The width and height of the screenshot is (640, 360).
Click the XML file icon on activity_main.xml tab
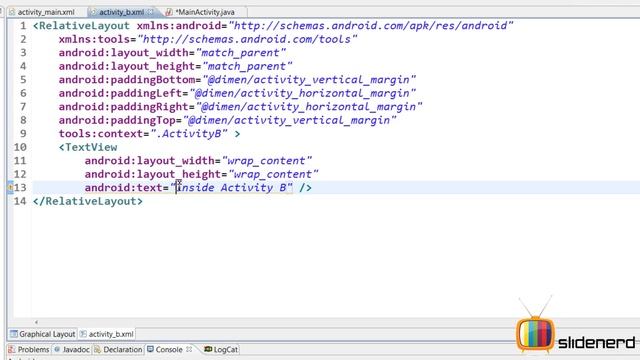click(12, 12)
